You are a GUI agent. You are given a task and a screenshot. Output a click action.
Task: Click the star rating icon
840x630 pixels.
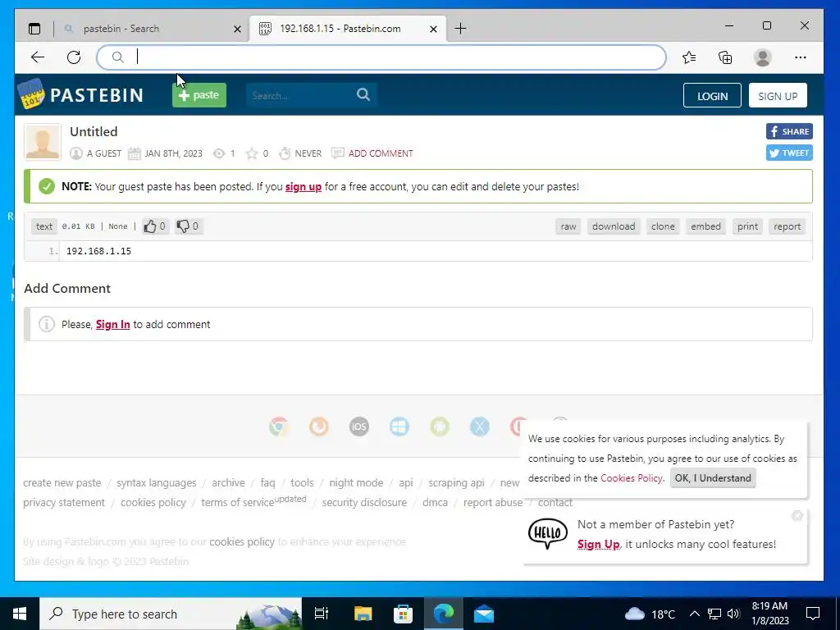(252, 153)
